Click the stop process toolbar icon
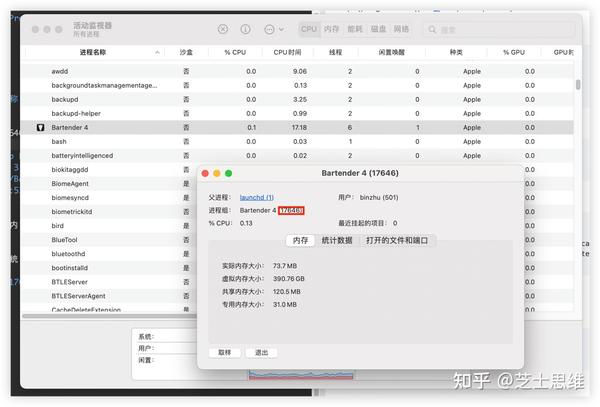The image size is (600, 407). [223, 29]
